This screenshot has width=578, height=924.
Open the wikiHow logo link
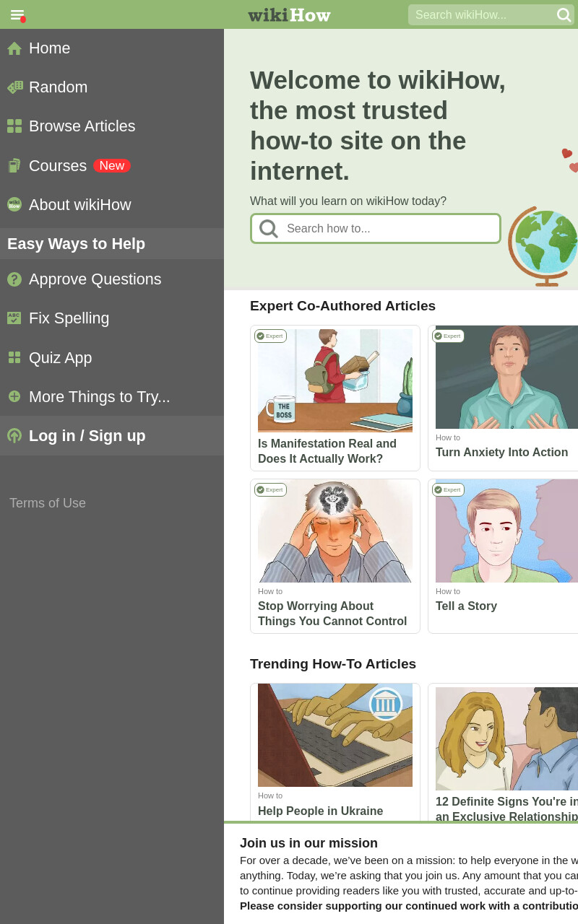289,14
